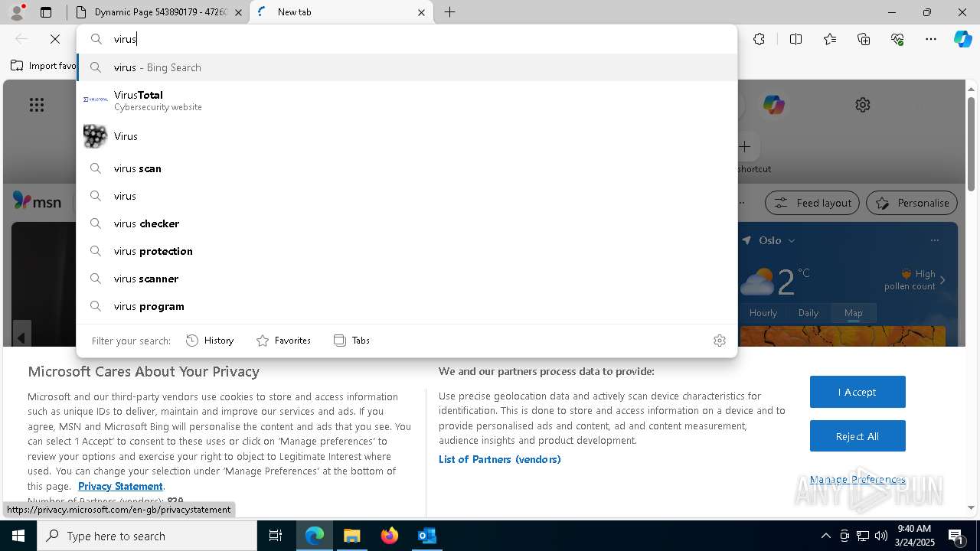Select 'virus - Bing Search' suggestion
This screenshot has height=551, width=980.
coord(407,67)
